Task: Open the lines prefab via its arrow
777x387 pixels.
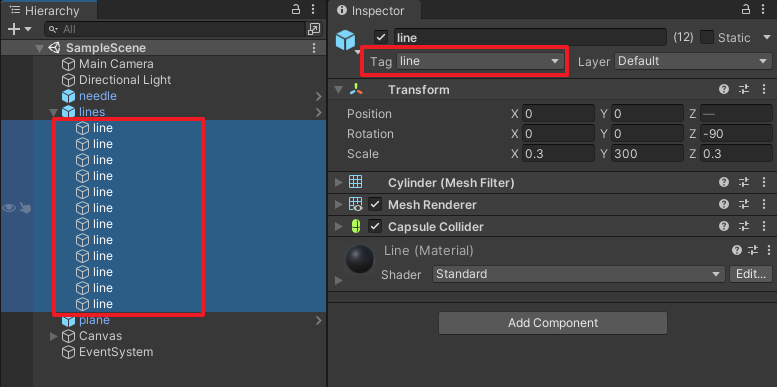Action: [319, 112]
